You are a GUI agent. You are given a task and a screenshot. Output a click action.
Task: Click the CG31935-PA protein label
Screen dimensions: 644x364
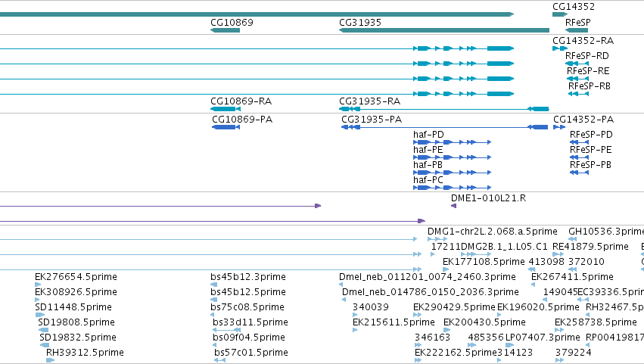372,120
